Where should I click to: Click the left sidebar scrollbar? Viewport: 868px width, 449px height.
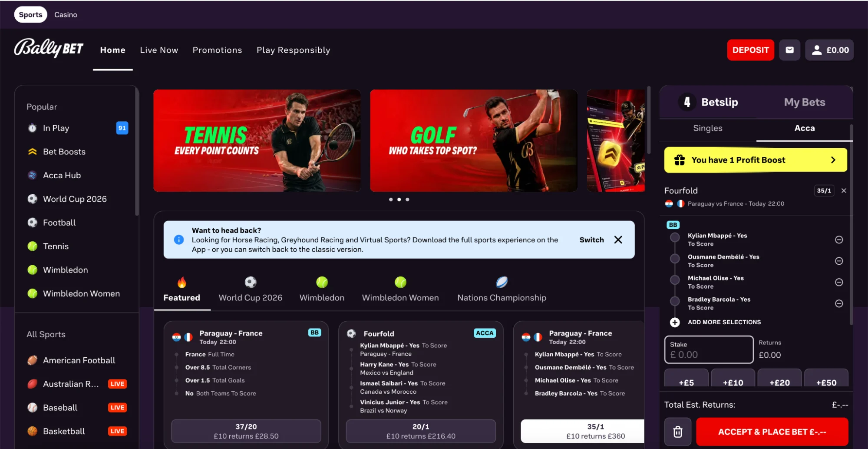click(137, 151)
